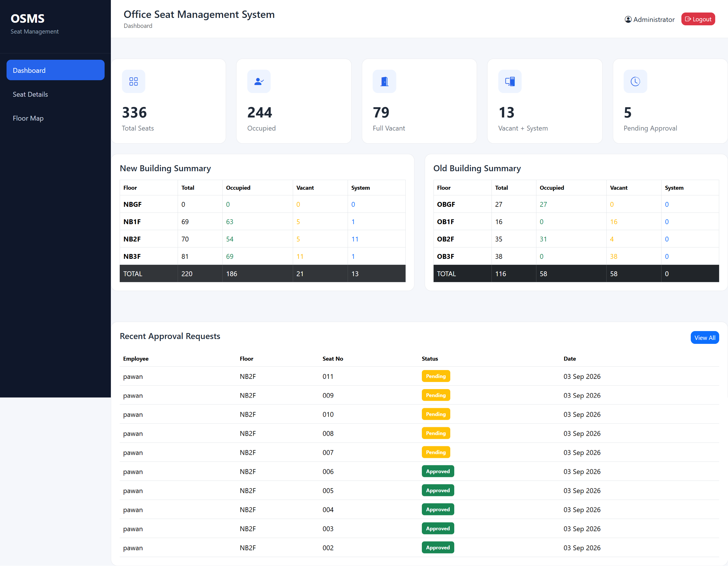Click Old Building total value 116

(x=500, y=274)
